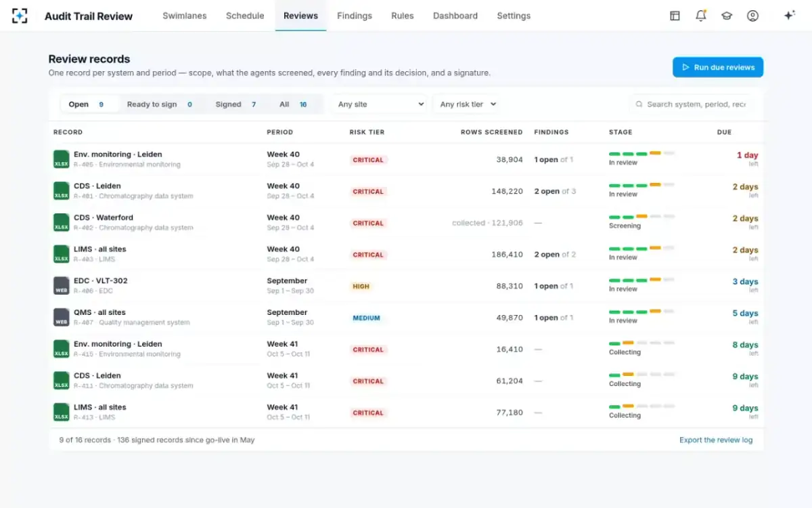Screen dimensions: 812x508
Task: Click XLSX icon for LIMS all sites R-403
Action: pos(62,254)
